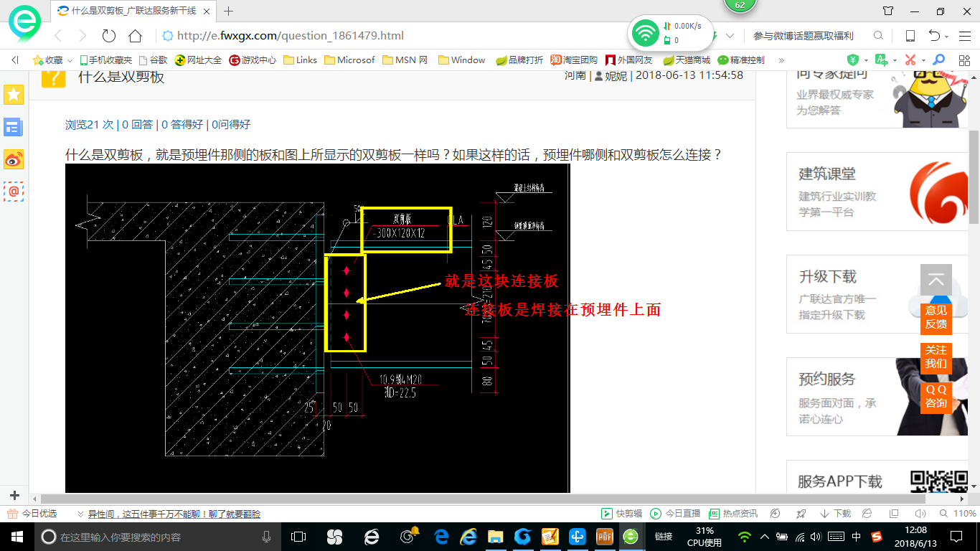Screen dimensions: 980x551
Task: Open the extensions grid icon
Action: pos(965,60)
